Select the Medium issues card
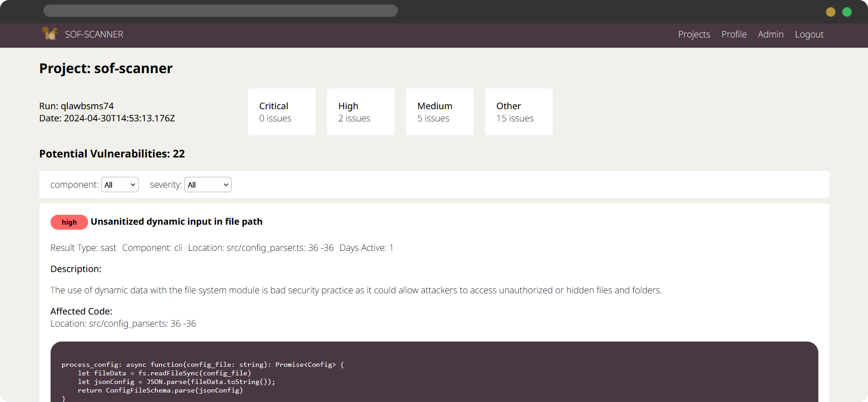This screenshot has height=402, width=868. tap(439, 112)
